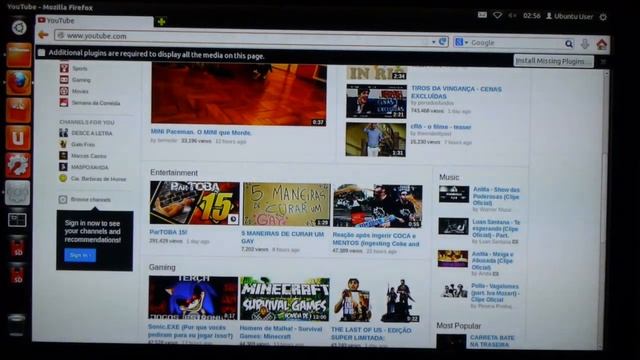This screenshot has width=640, height=360.
Task: Open the sound volume indicator in panel
Action: coord(512,16)
